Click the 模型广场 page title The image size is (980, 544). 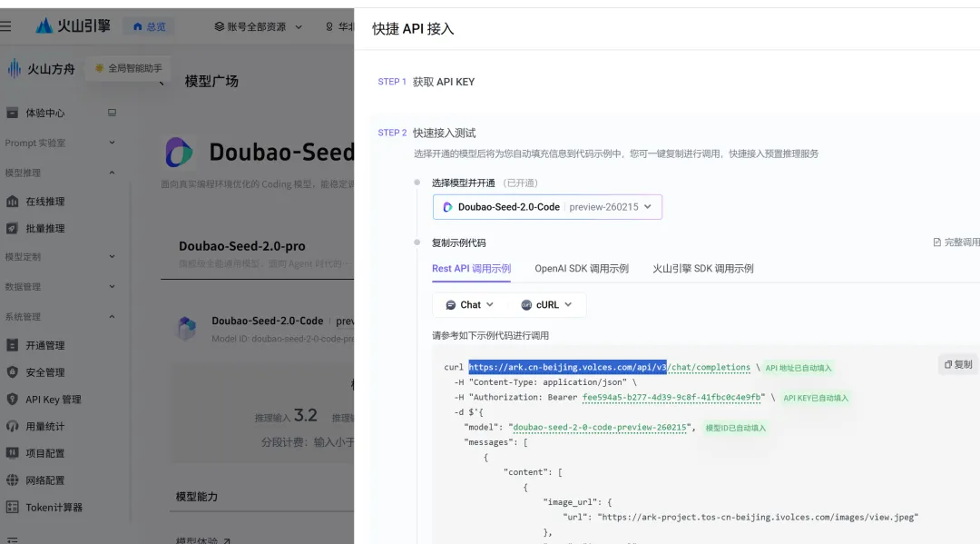point(211,82)
